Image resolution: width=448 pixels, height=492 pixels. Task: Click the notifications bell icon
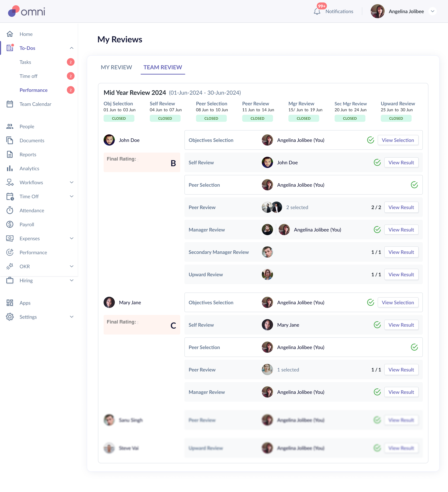317,12
